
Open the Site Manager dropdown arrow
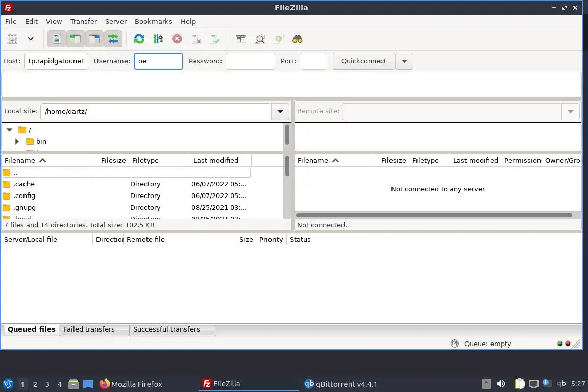(x=31, y=39)
